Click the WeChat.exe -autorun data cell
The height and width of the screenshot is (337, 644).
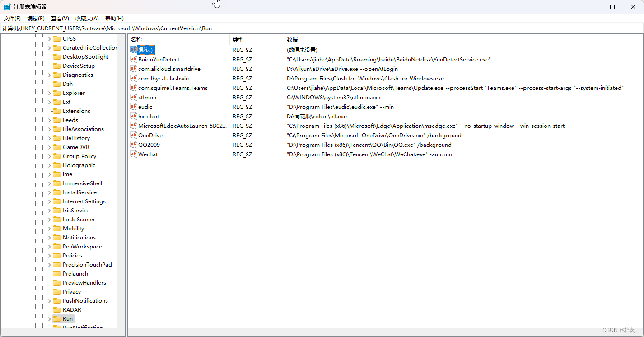click(369, 154)
